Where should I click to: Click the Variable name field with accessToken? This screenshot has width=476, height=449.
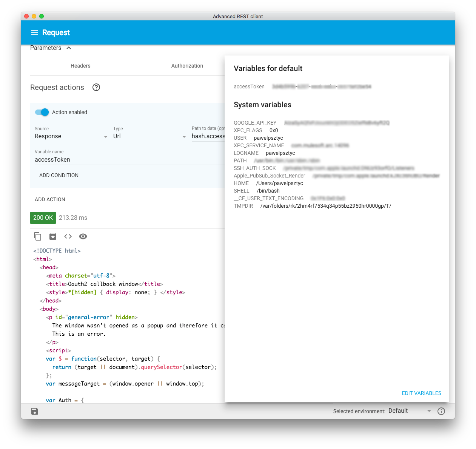[129, 160]
